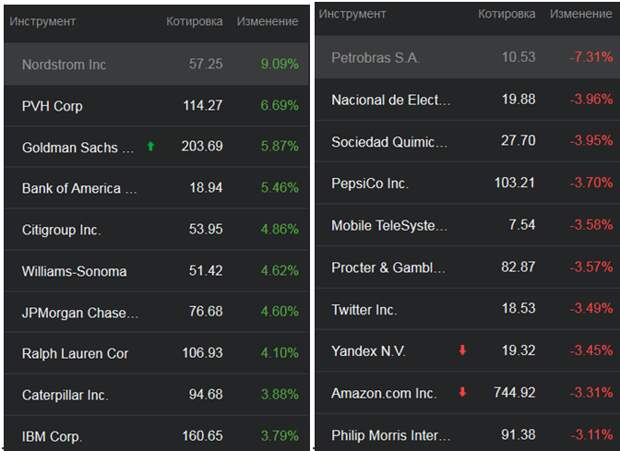The width and height of the screenshot is (620, 451).
Task: Click Philip Morris quote 91.38
Action: 518,435
